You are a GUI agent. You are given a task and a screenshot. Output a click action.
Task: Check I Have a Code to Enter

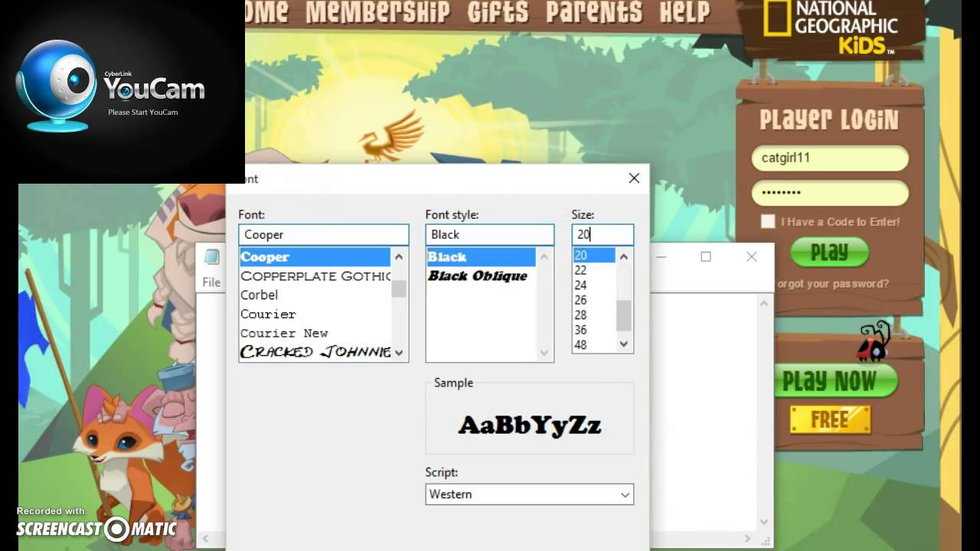[x=768, y=221]
